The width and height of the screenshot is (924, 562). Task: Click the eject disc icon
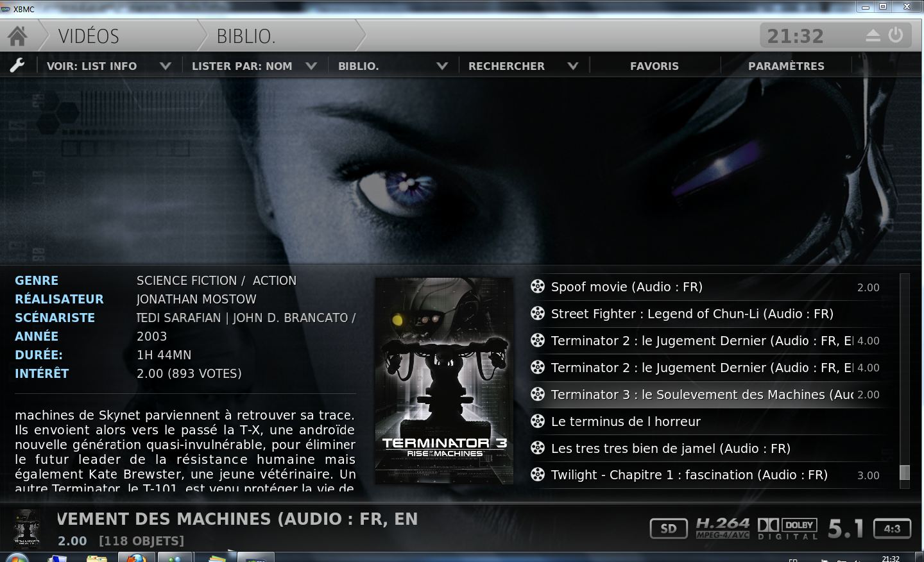pyautogui.click(x=873, y=36)
